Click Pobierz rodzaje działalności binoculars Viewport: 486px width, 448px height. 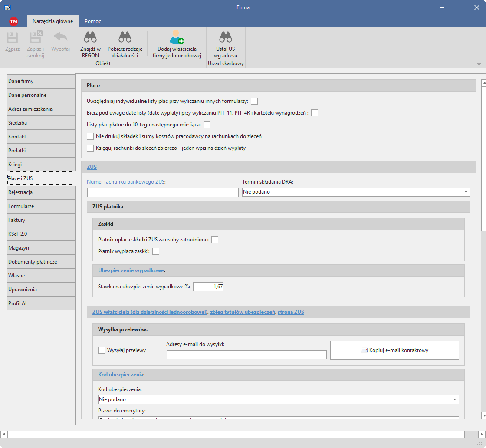coord(125,37)
